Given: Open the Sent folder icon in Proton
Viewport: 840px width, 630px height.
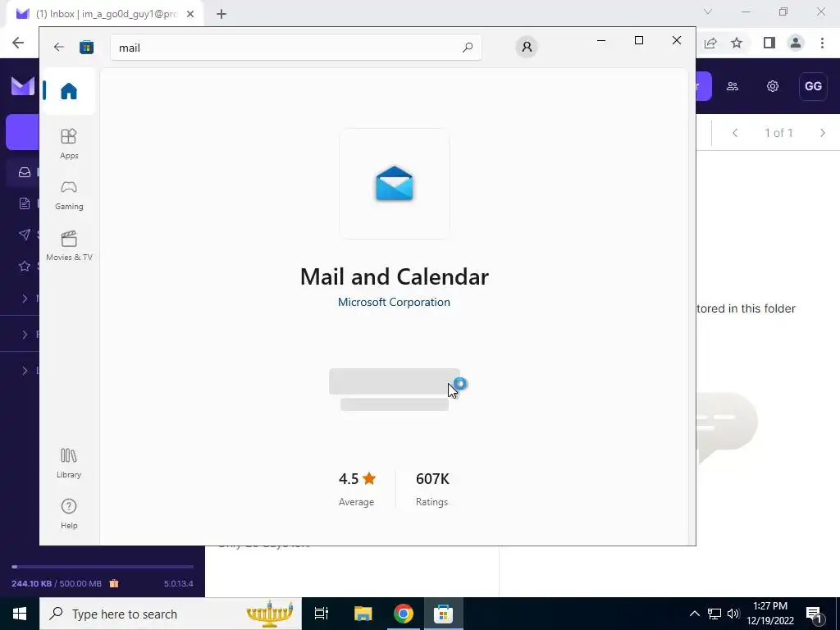Looking at the screenshot, I should coord(25,234).
